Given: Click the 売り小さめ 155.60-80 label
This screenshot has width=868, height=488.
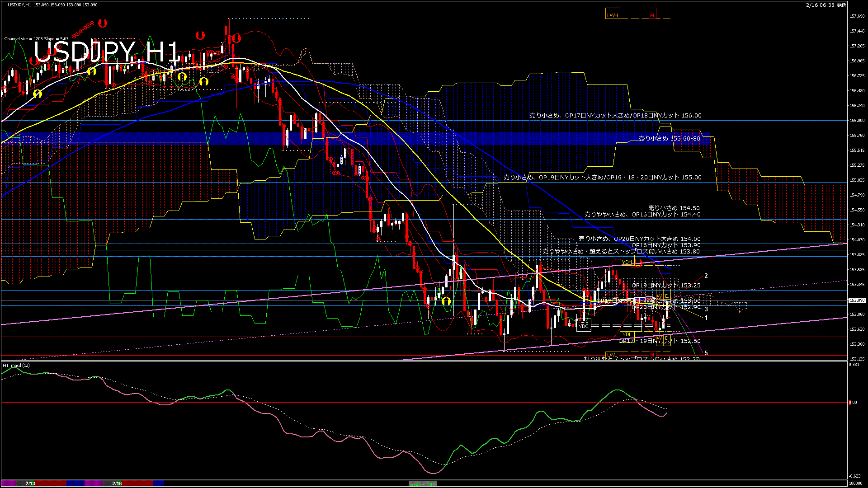Looking at the screenshot, I should (669, 139).
